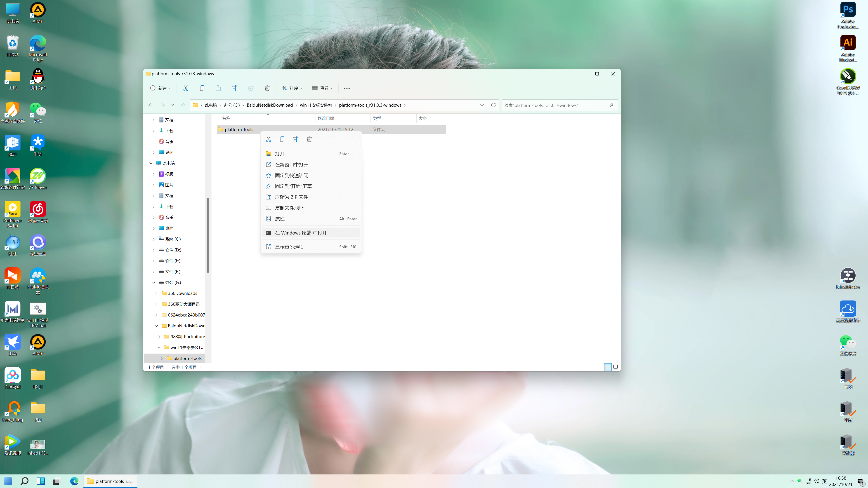Switch to large thumbnails view in status bar
This screenshot has height=488, width=868.
click(x=615, y=367)
